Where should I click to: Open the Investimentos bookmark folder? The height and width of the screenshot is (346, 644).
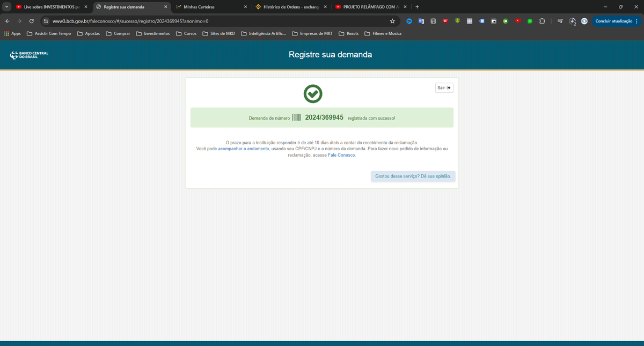click(x=152, y=33)
